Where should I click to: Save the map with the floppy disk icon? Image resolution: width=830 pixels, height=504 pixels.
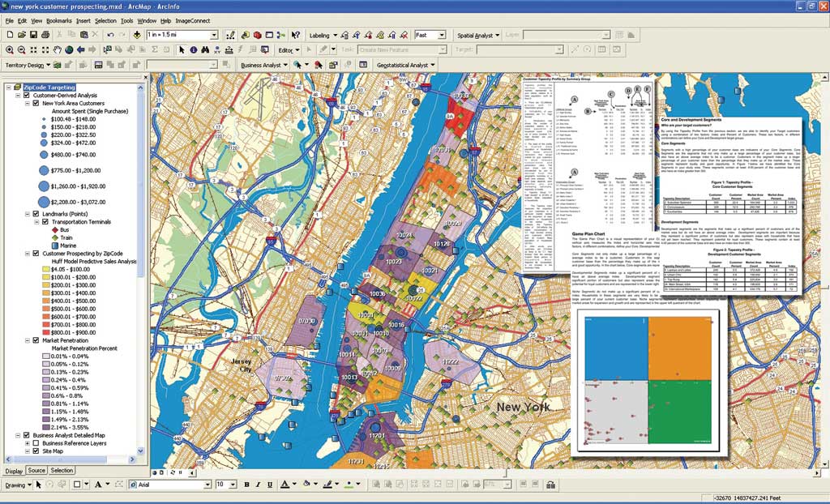tap(33, 35)
